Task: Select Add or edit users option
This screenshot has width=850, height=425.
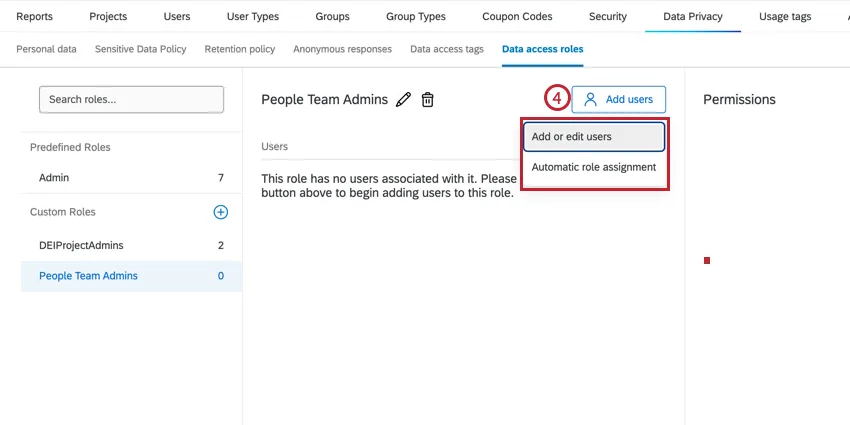Action: pos(593,136)
